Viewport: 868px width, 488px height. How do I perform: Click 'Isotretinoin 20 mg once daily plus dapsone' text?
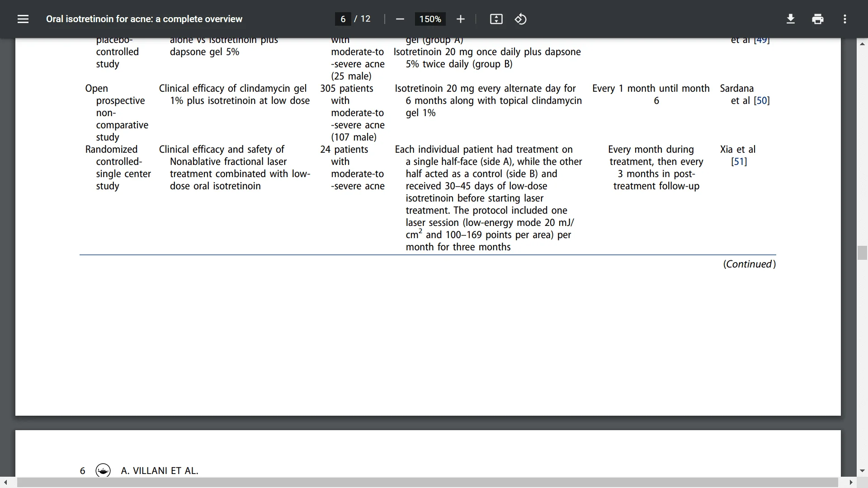(x=487, y=52)
